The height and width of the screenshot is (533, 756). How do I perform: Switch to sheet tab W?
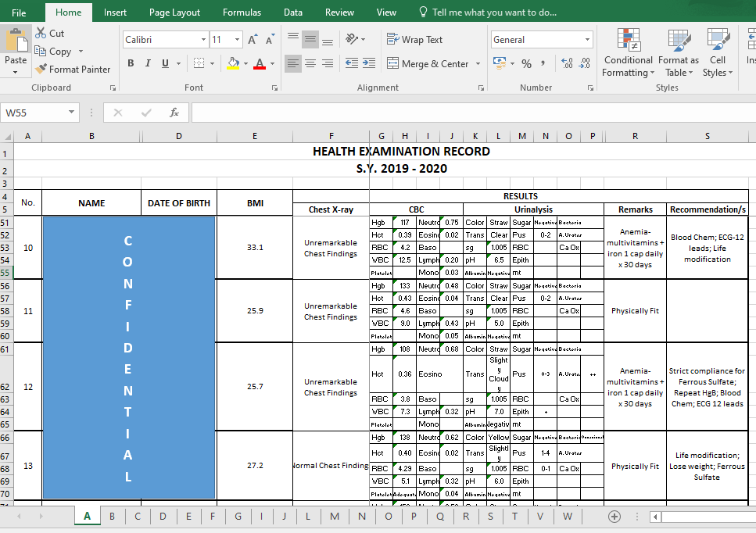pos(568,517)
